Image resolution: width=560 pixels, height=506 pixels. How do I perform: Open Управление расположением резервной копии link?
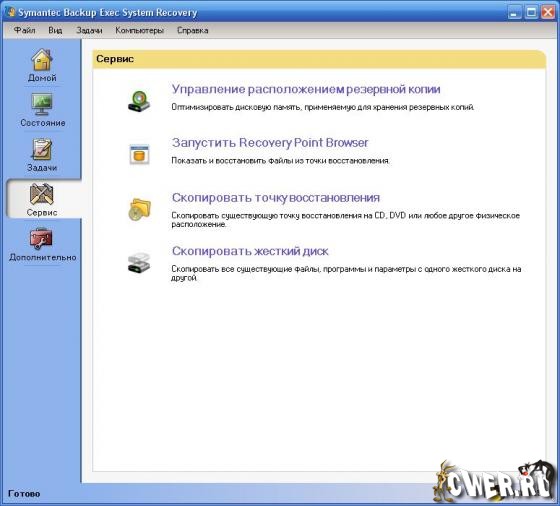[x=306, y=89]
